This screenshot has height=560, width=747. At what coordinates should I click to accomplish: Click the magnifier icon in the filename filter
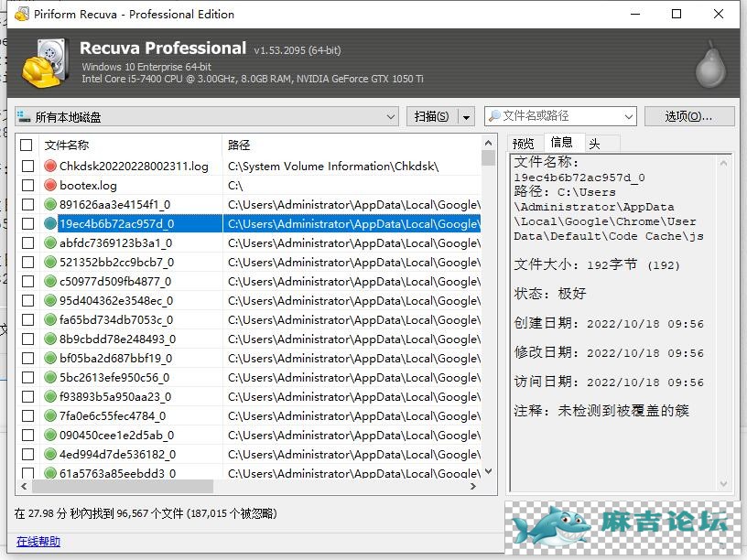494,115
